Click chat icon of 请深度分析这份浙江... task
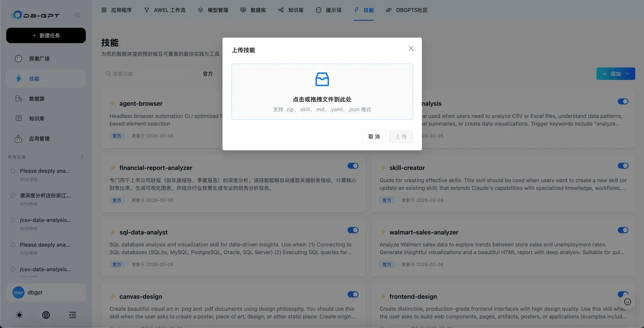This screenshot has height=328, width=644. click(x=13, y=196)
